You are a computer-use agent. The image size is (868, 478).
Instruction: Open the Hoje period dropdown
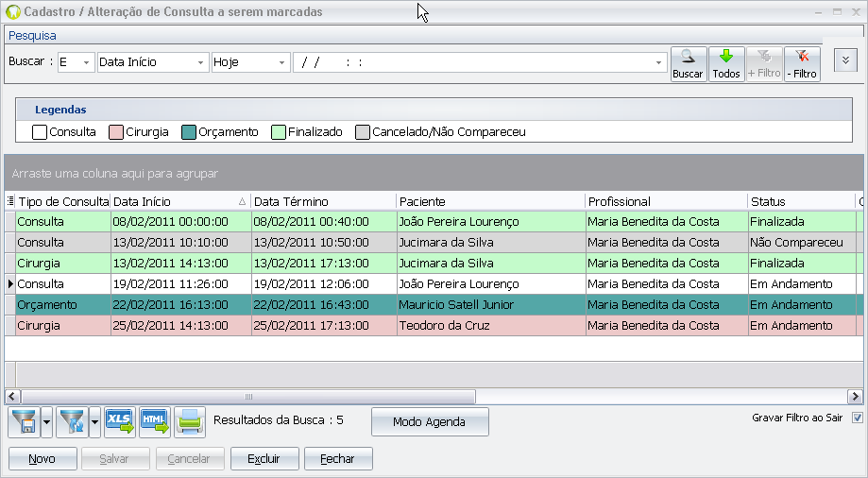[x=281, y=62]
